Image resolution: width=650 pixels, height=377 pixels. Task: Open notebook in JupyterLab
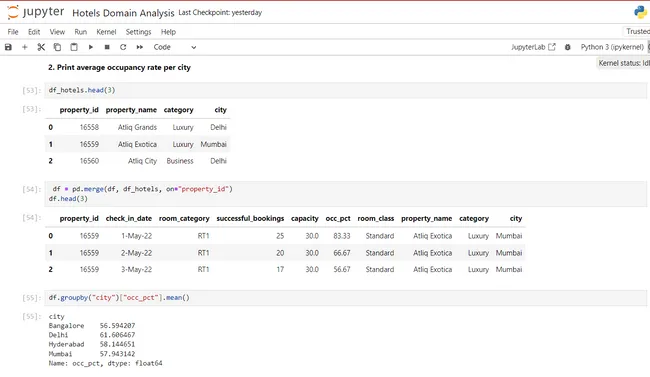click(533, 47)
